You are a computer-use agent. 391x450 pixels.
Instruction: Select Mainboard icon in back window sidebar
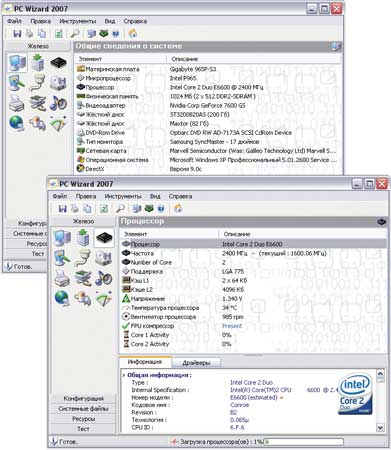tap(38, 62)
